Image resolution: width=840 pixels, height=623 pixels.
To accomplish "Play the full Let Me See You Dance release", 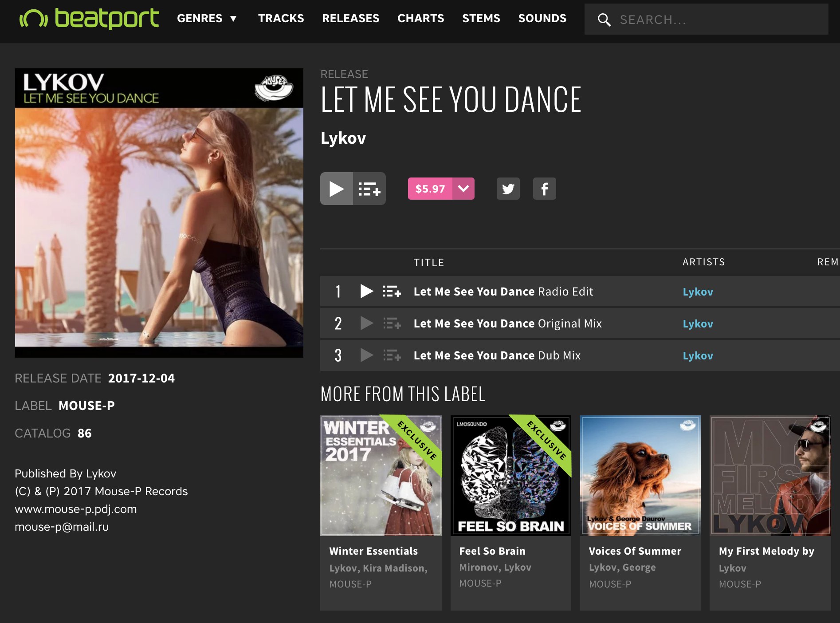I will 336,189.
